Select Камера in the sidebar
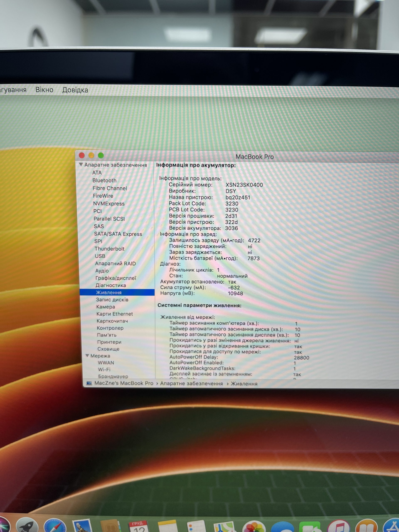Viewport: 399px width, 532px height. 106,307
